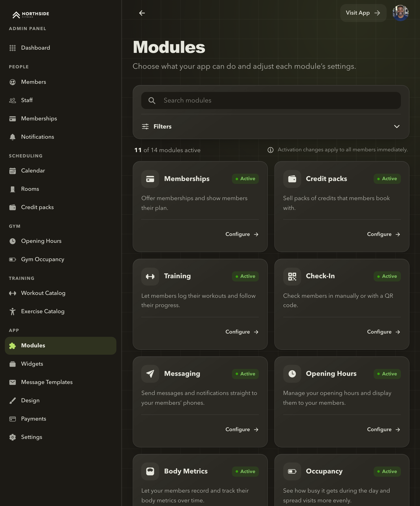Expand the Filters section chevron

coord(396,127)
